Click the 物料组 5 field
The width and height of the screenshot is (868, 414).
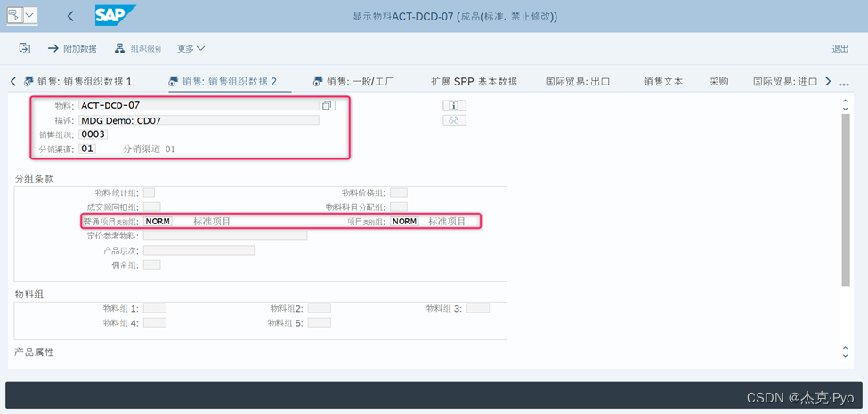tap(320, 322)
